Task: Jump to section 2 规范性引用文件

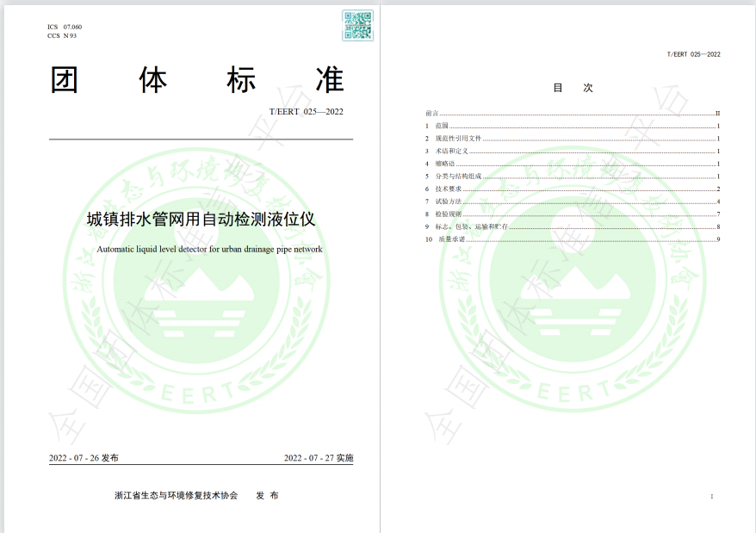Action: pos(573,139)
